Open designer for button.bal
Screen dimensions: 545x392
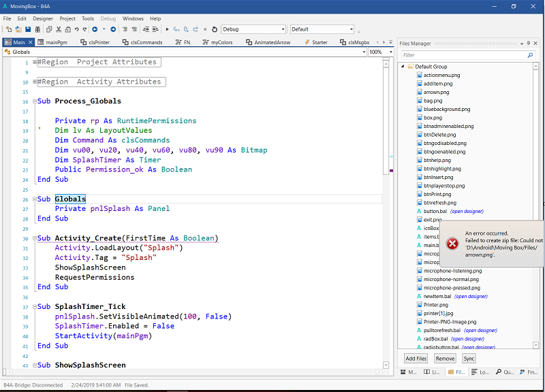pyautogui.click(x=467, y=212)
